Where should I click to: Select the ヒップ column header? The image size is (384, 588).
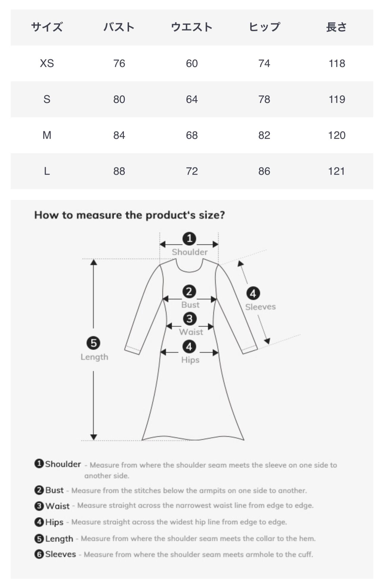[x=264, y=27]
